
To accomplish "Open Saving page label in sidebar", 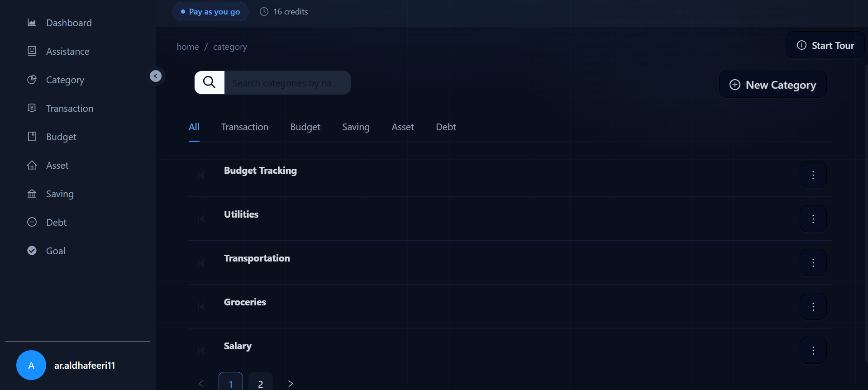I will click(x=60, y=194).
